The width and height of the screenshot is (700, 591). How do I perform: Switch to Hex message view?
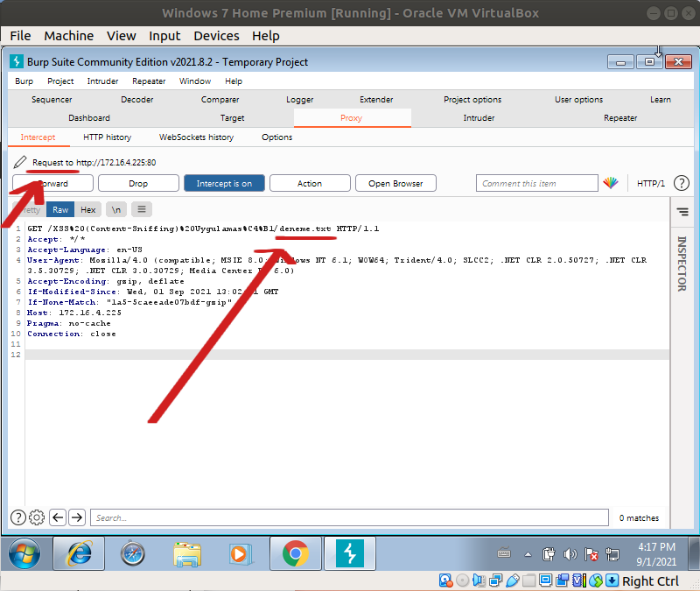click(x=88, y=209)
